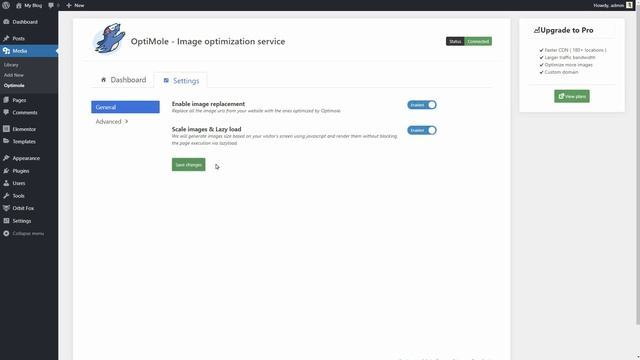
Task: Click the Plugins plug icon
Action: (6, 171)
